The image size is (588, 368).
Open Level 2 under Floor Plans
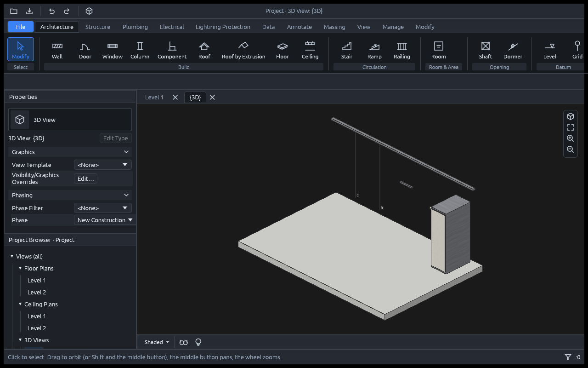click(x=37, y=292)
